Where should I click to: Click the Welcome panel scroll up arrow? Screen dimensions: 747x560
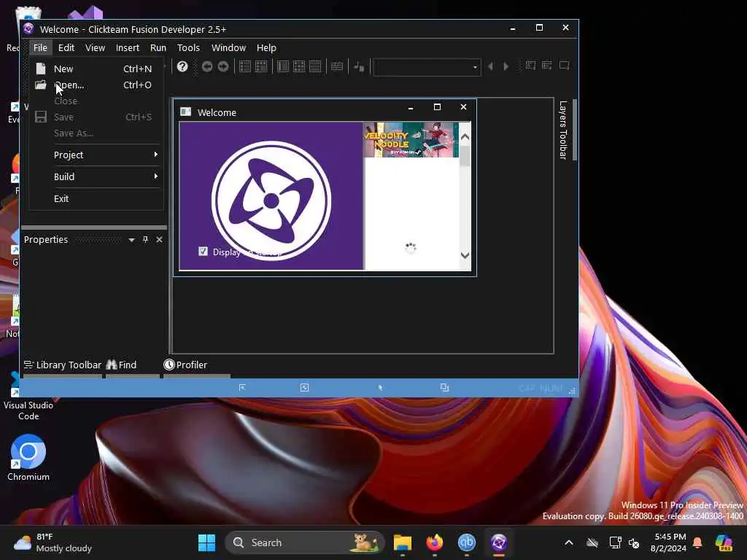(465, 137)
